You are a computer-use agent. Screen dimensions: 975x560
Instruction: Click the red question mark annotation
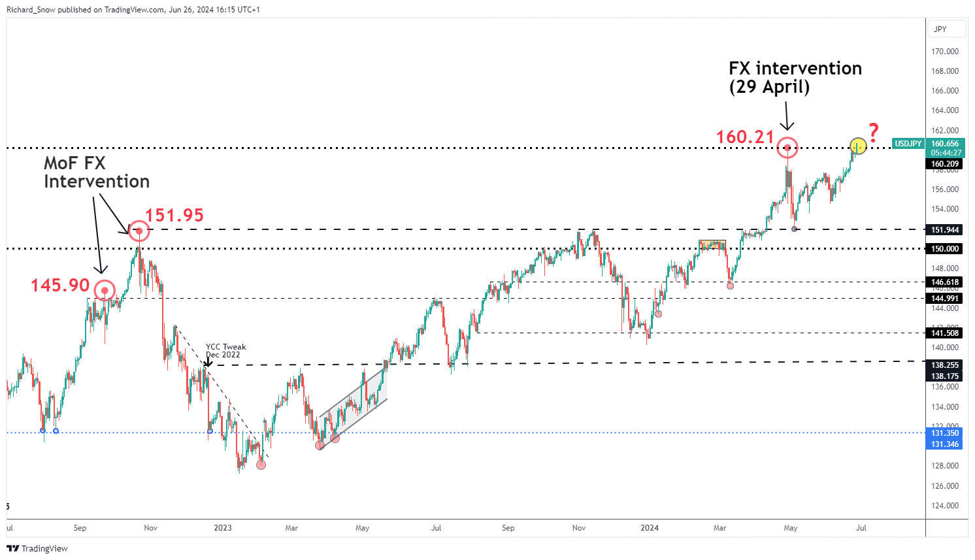pyautogui.click(x=874, y=133)
